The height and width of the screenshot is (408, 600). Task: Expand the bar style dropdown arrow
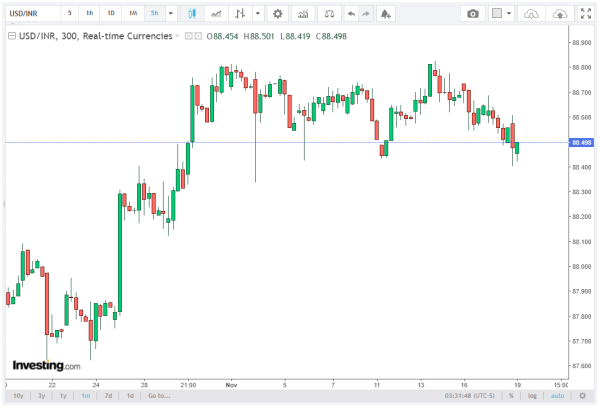(x=259, y=14)
